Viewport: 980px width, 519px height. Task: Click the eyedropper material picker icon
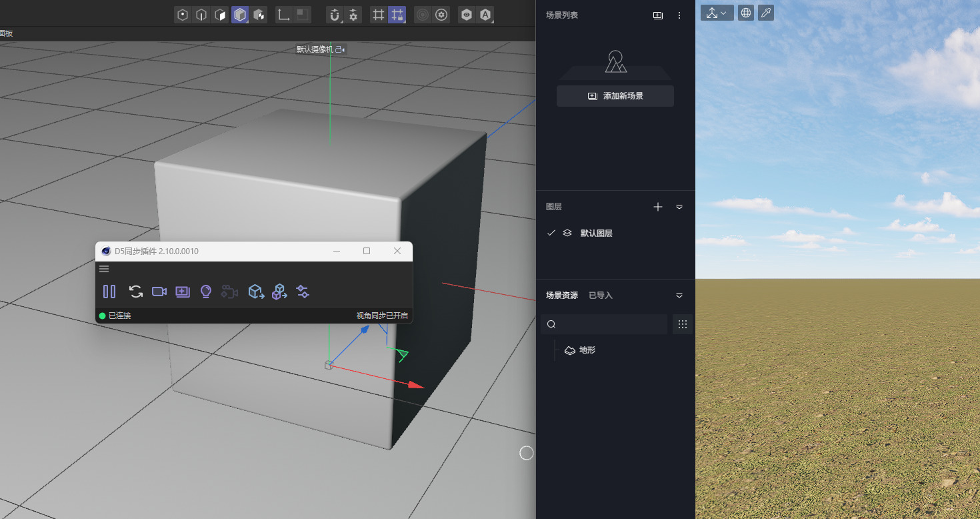tap(766, 13)
